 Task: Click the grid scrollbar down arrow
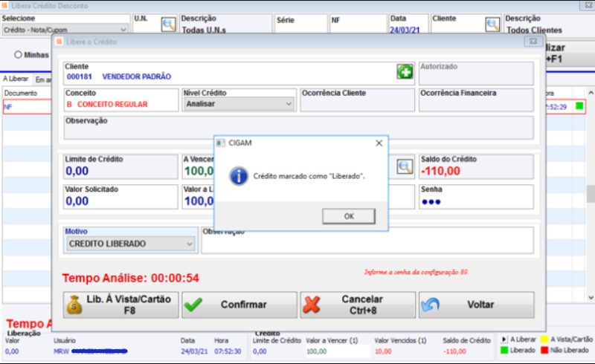pos(591,298)
